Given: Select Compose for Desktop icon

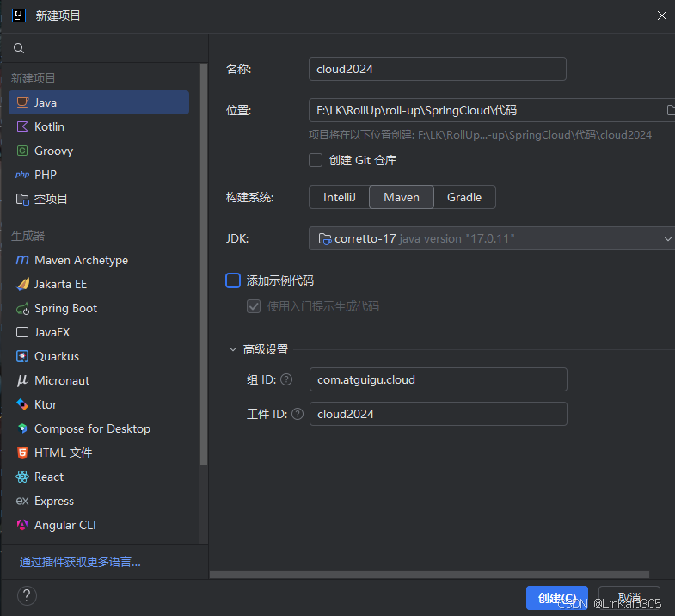Looking at the screenshot, I should [22, 428].
